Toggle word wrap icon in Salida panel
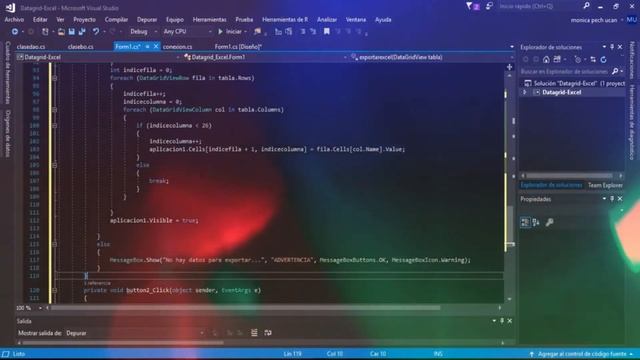This screenshot has width=640, height=360. pos(268,333)
